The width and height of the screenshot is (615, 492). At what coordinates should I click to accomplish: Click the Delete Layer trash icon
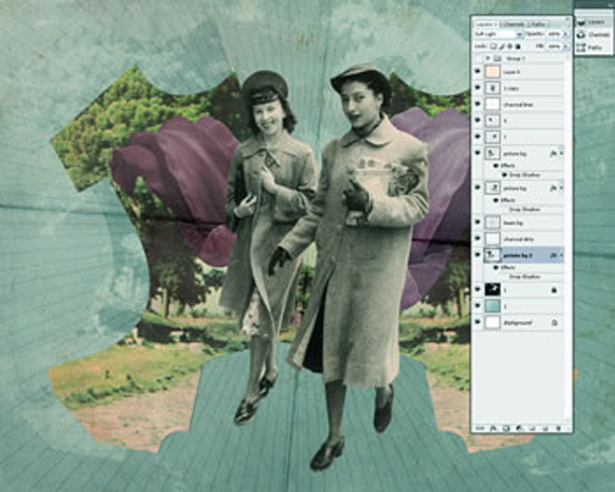point(559,428)
